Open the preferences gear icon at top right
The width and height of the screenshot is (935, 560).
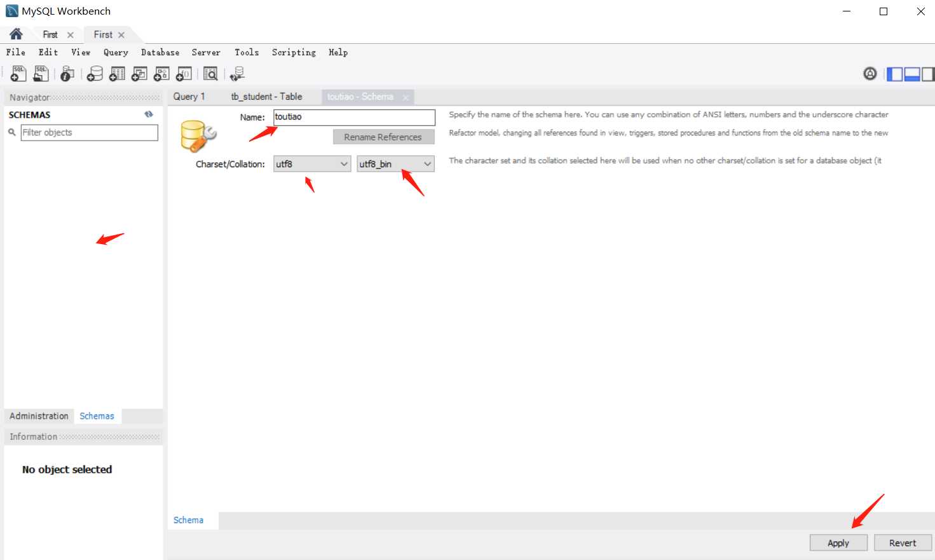click(870, 74)
